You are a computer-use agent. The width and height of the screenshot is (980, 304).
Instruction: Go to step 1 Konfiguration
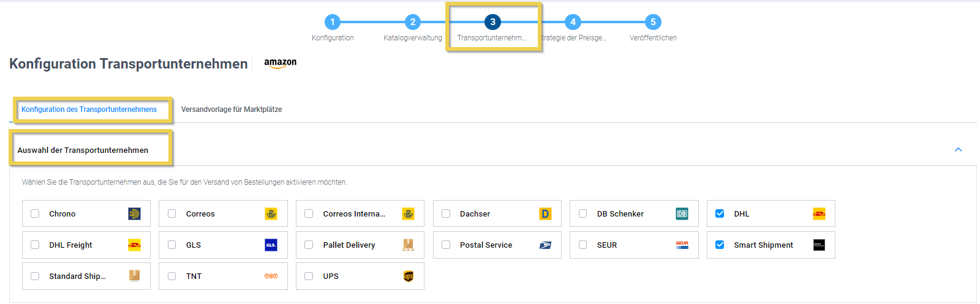click(333, 22)
